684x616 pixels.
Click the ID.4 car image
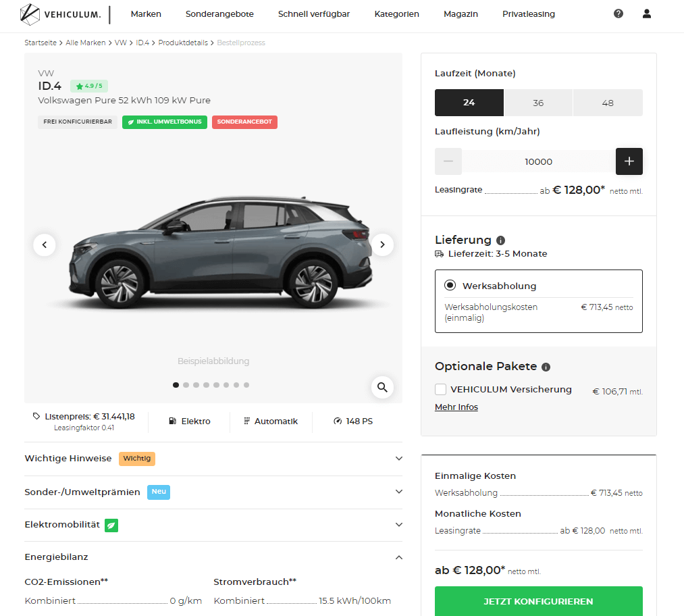(220, 253)
